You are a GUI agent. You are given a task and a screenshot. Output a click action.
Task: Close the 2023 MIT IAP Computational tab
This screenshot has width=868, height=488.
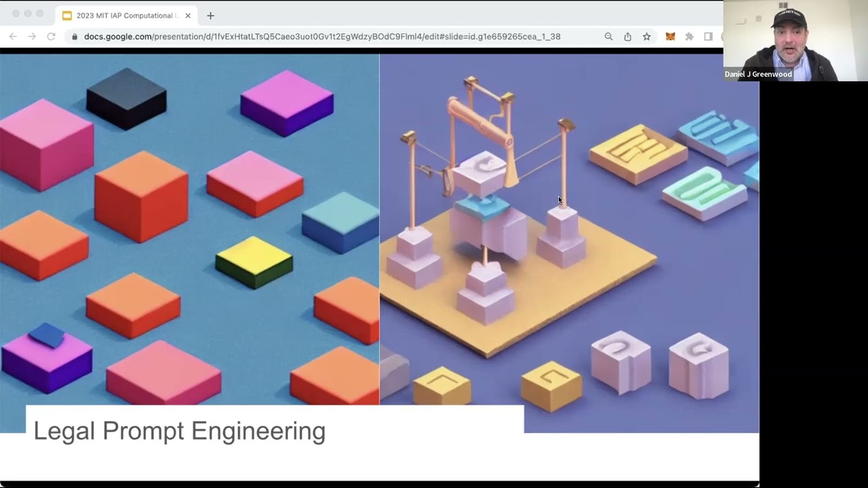click(188, 16)
